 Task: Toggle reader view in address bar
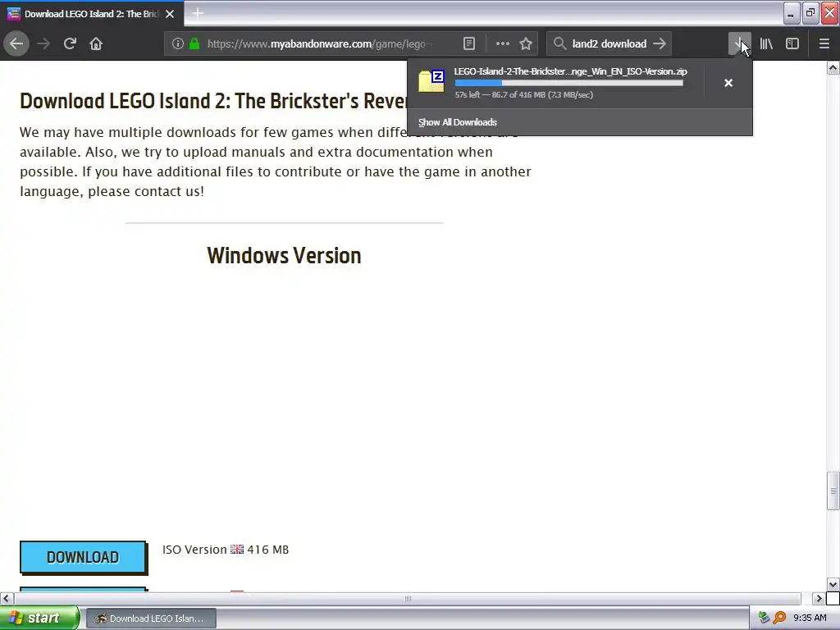(468, 43)
